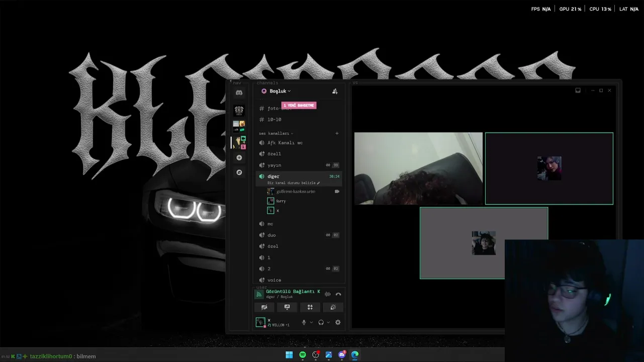644x362 pixels.
Task: Join mc voice channel
Action: pyautogui.click(x=299, y=224)
